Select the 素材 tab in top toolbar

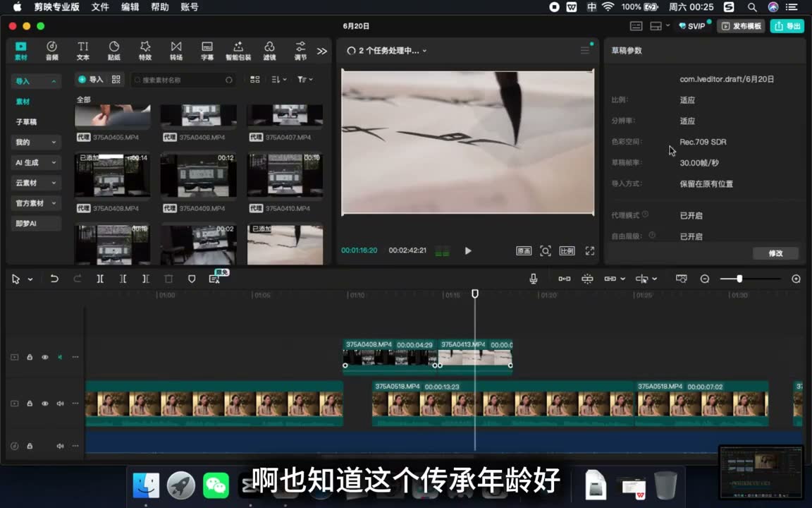coord(20,51)
